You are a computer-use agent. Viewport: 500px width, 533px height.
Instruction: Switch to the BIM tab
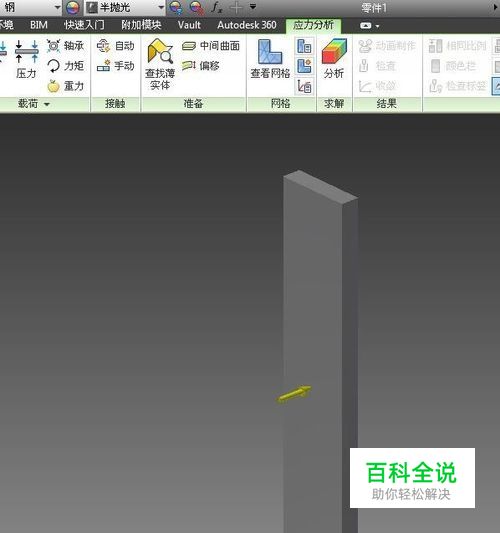(x=39, y=25)
